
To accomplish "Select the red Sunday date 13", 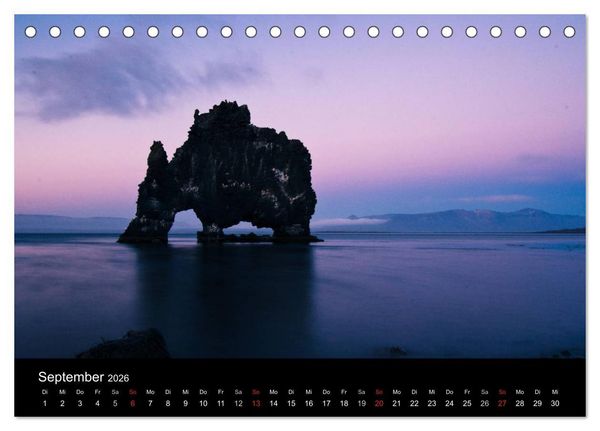I will 256,403.
